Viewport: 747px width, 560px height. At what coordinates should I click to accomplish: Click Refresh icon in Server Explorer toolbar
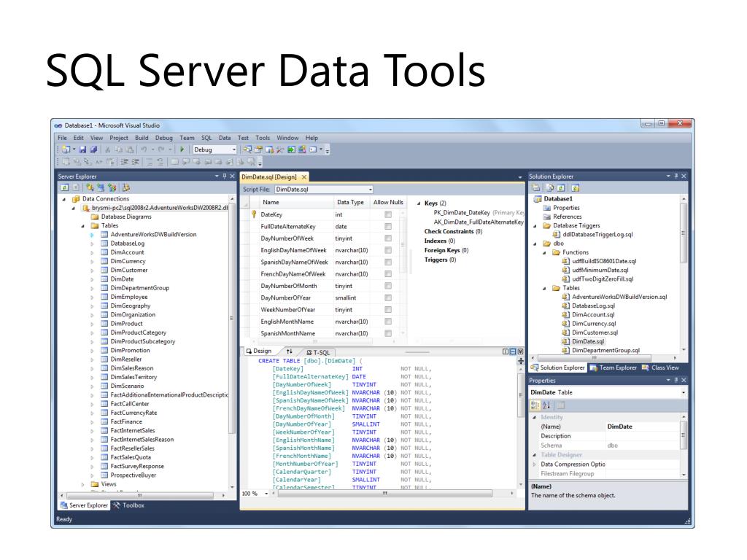tap(65, 187)
